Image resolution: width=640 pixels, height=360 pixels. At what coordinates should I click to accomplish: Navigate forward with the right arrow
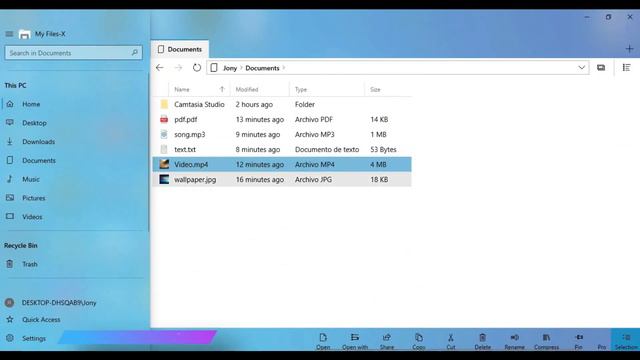(178, 68)
